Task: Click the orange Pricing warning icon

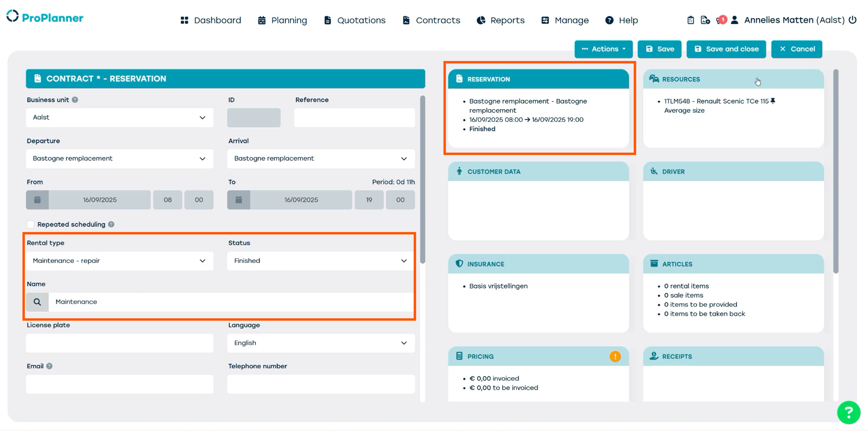Action: pyautogui.click(x=615, y=356)
